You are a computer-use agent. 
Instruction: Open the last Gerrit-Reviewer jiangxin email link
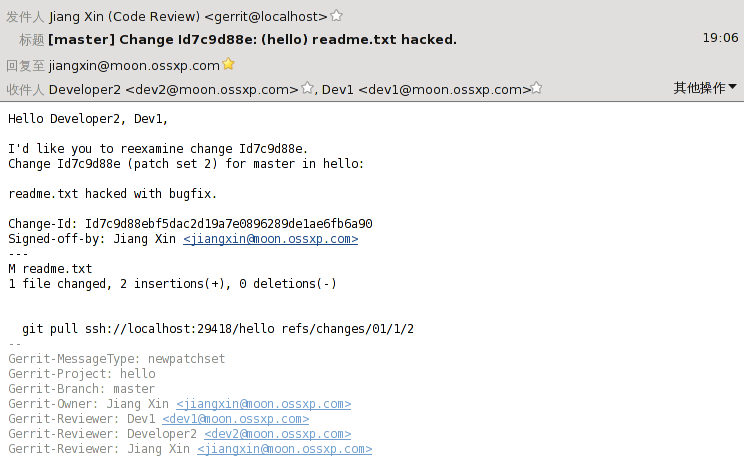click(x=284, y=449)
